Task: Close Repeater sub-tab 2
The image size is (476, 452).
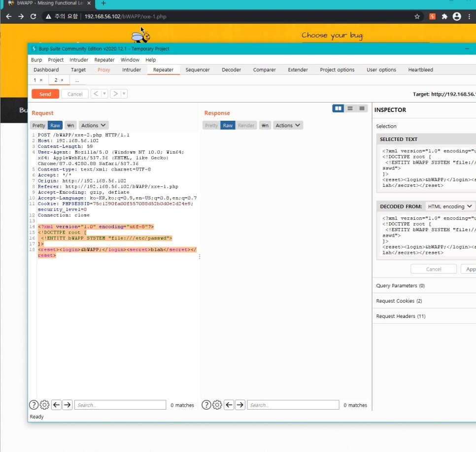Action: tap(62, 80)
